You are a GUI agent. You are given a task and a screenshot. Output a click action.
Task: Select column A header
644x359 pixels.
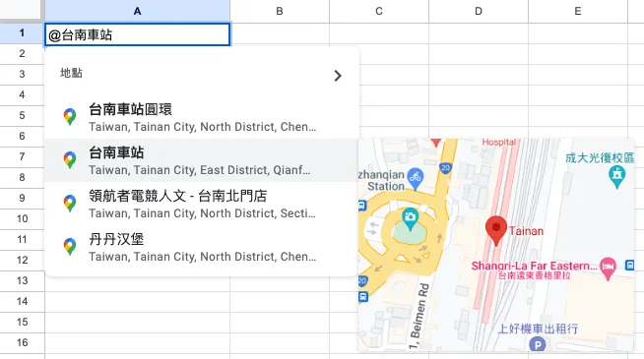pyautogui.click(x=137, y=11)
